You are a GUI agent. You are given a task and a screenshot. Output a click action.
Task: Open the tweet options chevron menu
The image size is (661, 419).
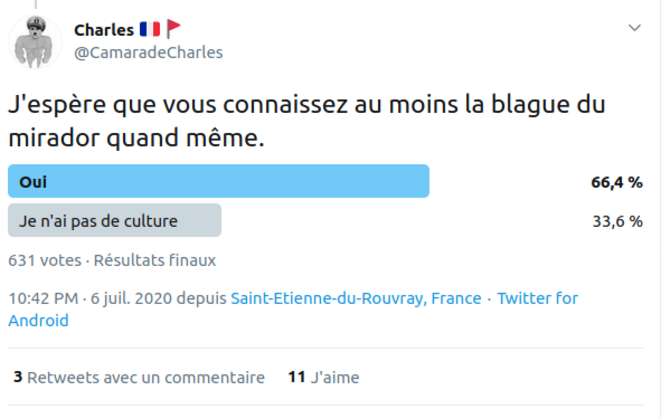click(634, 28)
